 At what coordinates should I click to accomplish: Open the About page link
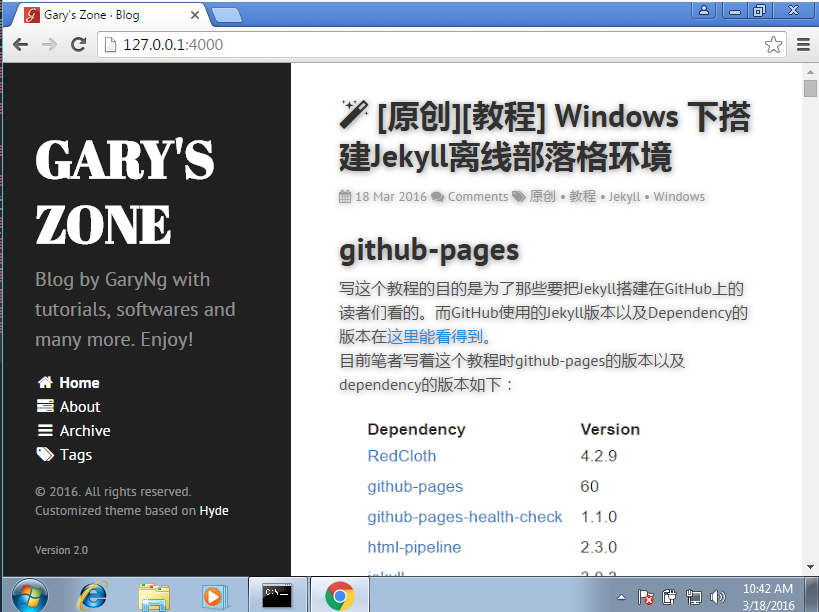80,407
